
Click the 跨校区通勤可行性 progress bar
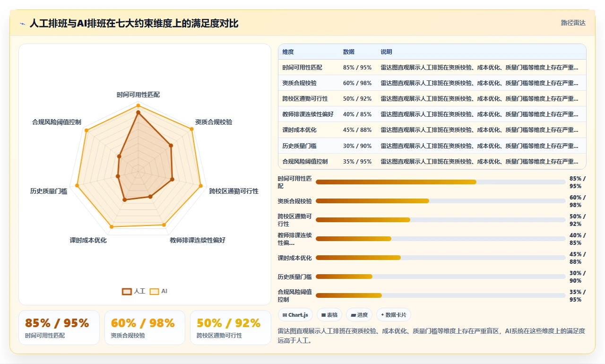click(441, 220)
